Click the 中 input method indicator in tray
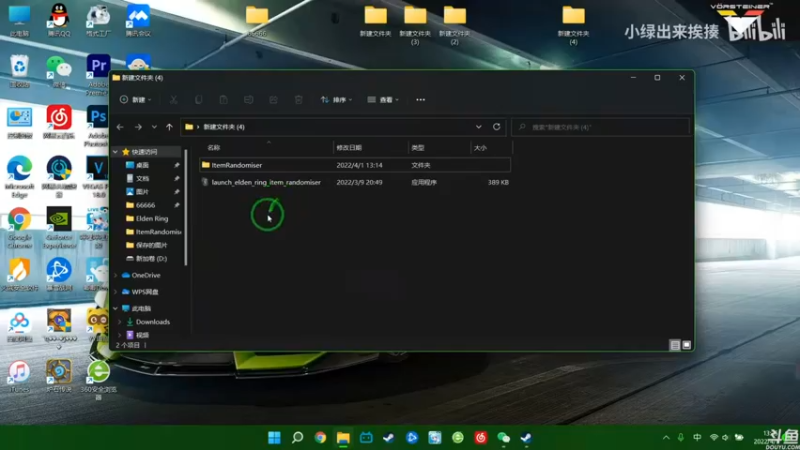This screenshot has height=450, width=800. [697, 438]
